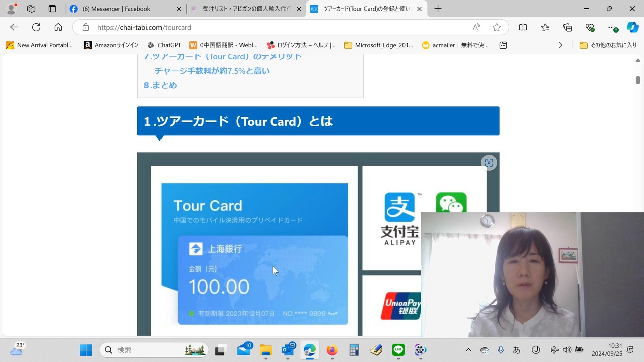644x362 pixels.
Task: Toggle vertical tabs actions menu button
Action: pyautogui.click(x=52, y=9)
